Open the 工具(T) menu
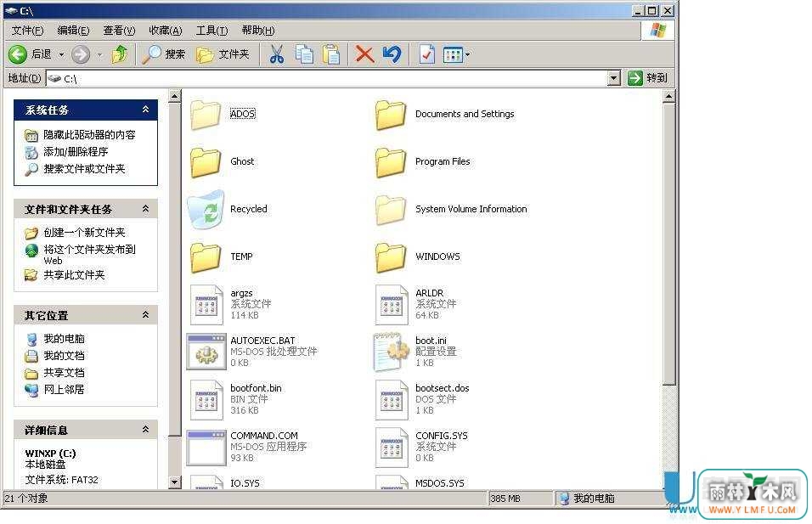 coord(211,31)
